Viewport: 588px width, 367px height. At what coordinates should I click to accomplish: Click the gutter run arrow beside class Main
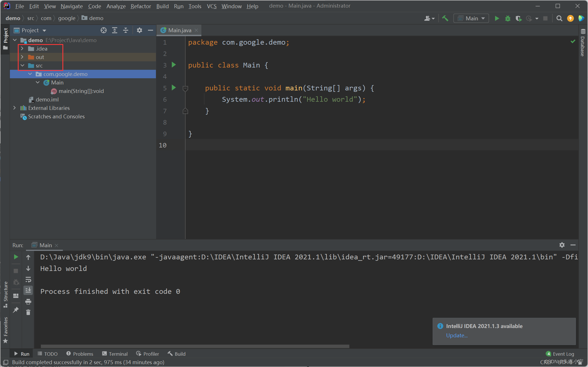[174, 65]
